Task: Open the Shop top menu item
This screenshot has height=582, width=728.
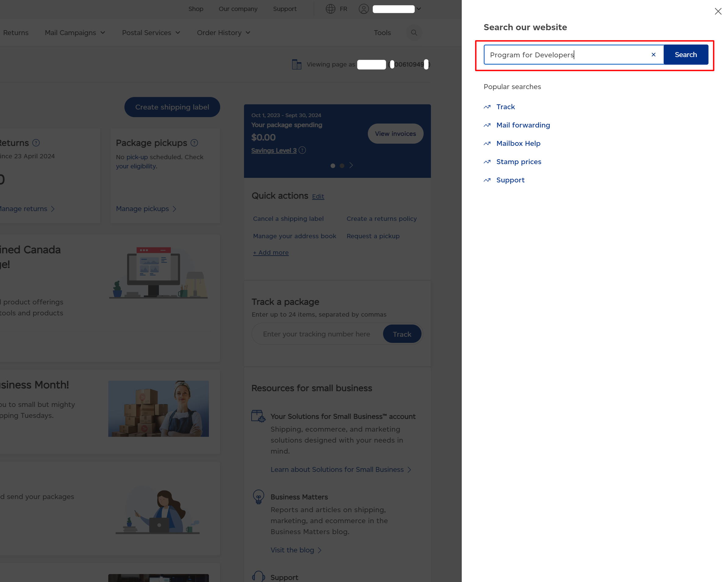Action: (x=196, y=9)
